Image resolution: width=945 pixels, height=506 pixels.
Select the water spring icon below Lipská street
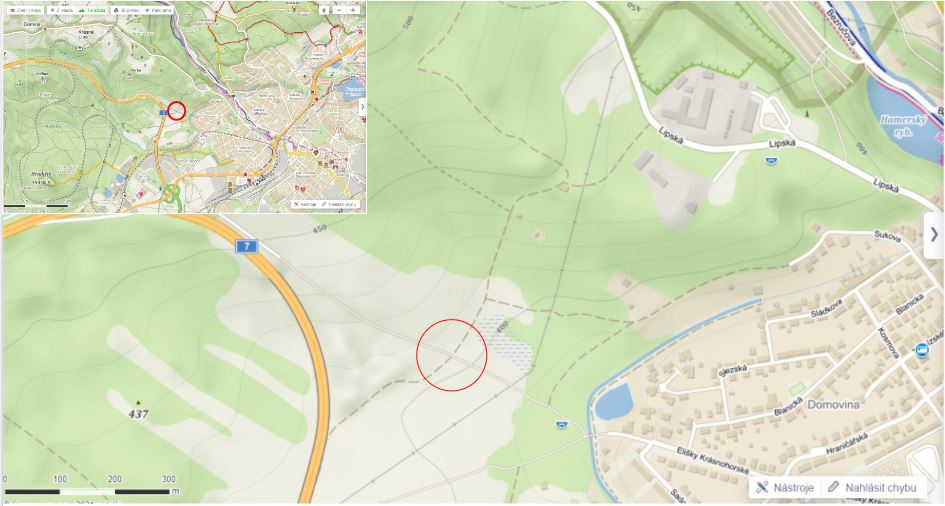[771, 160]
